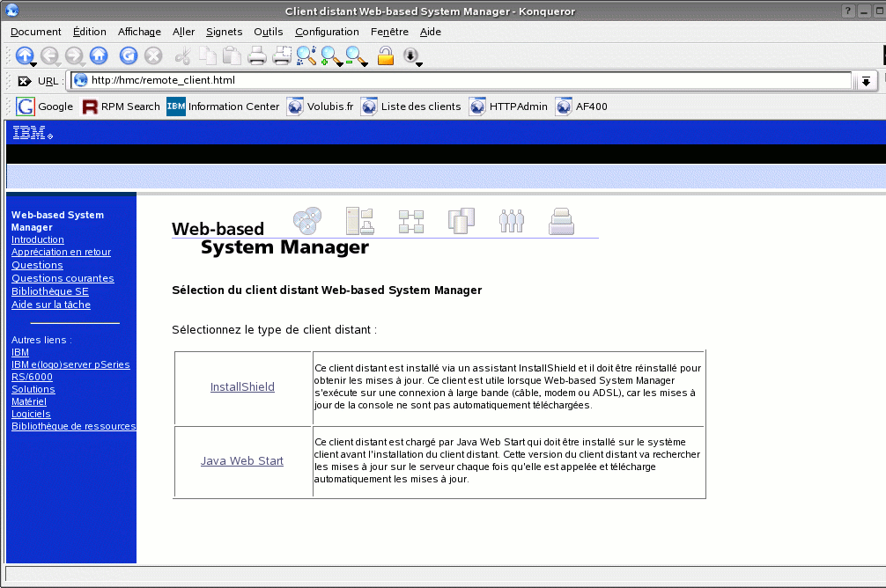
Task: Click the Stop loading icon
Action: pyautogui.click(x=153, y=55)
